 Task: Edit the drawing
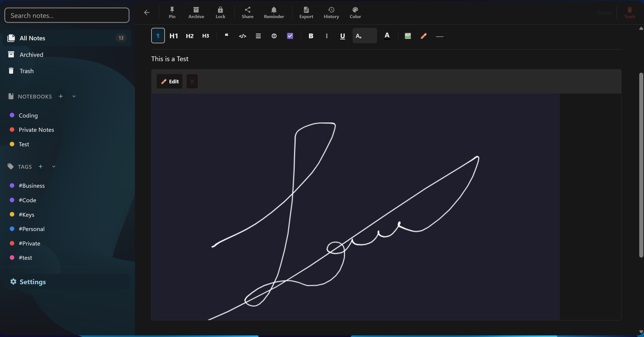click(169, 81)
